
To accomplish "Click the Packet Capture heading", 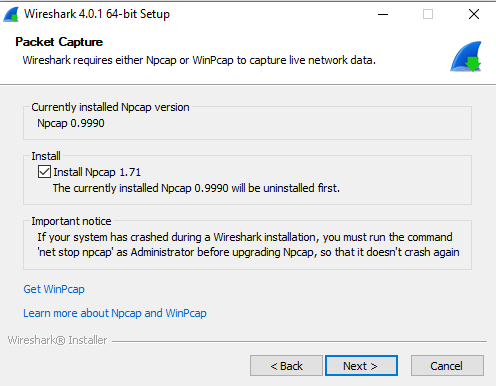I will pos(59,42).
